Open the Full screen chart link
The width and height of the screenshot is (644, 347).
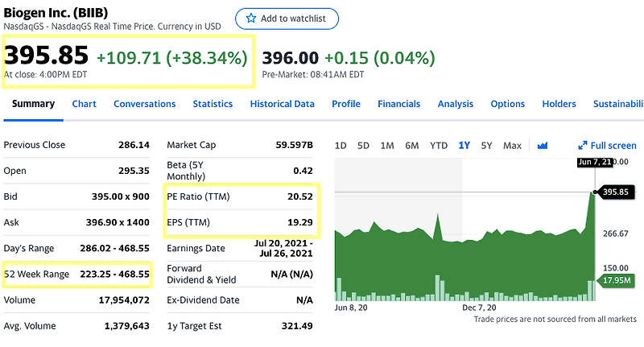tap(607, 146)
